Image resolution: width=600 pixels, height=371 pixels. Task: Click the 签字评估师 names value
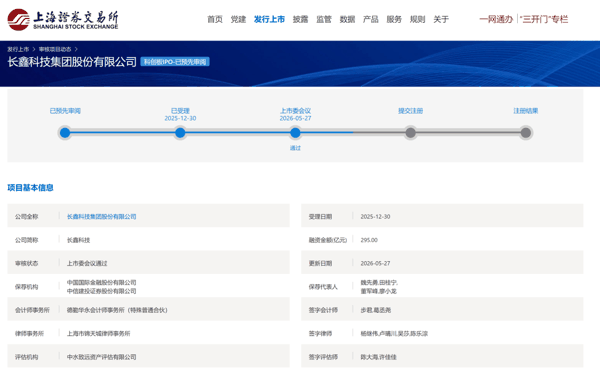click(378, 357)
